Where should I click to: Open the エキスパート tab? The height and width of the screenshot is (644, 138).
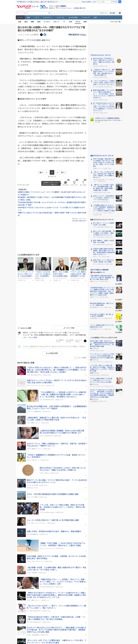[48, 17]
